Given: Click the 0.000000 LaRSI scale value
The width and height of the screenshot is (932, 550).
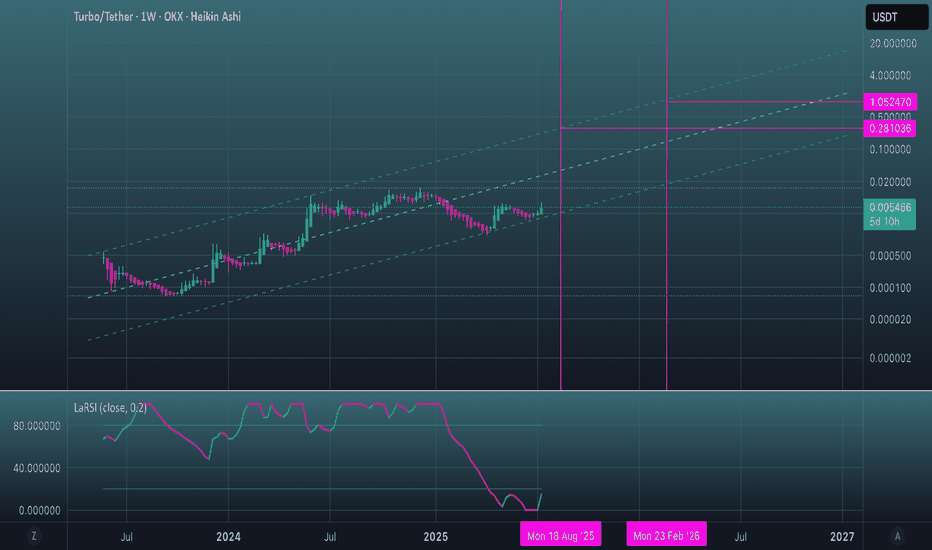Looking at the screenshot, I should coord(39,510).
